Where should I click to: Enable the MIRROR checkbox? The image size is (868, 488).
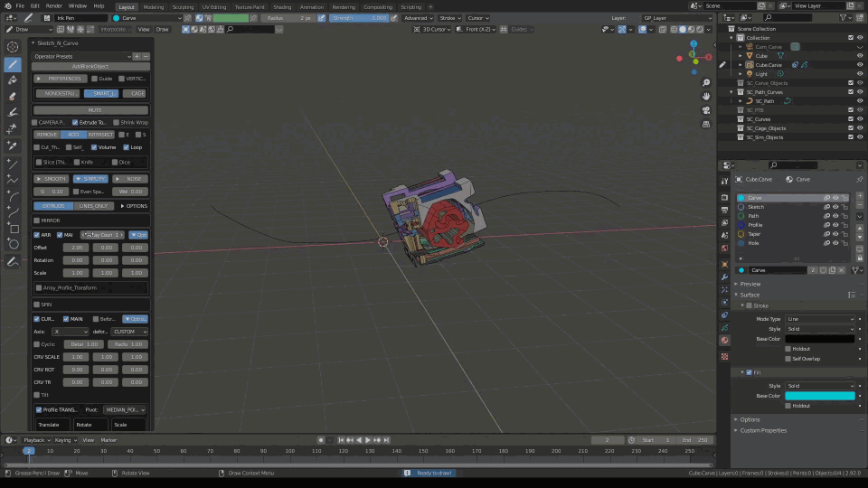coord(36,220)
